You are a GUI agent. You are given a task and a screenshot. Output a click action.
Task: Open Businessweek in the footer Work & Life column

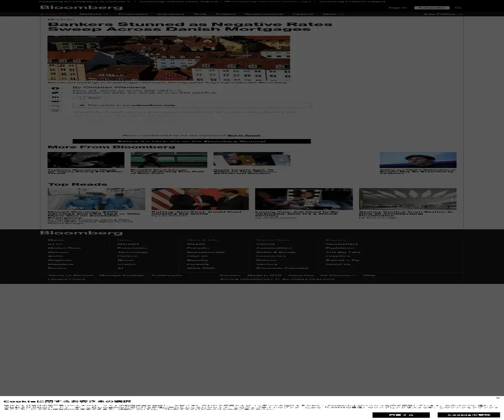[206, 252]
